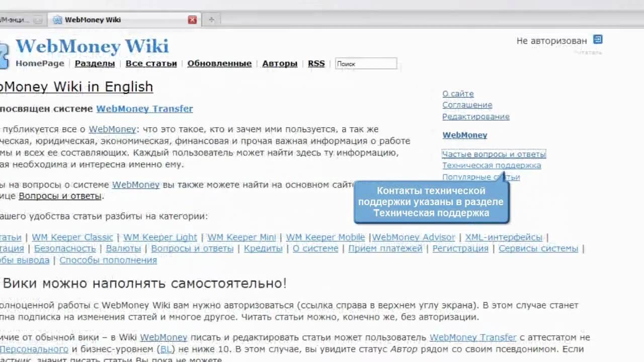Open Техническая поддержка sidebar link
Viewport: 644px width, 362px height.
click(492, 165)
